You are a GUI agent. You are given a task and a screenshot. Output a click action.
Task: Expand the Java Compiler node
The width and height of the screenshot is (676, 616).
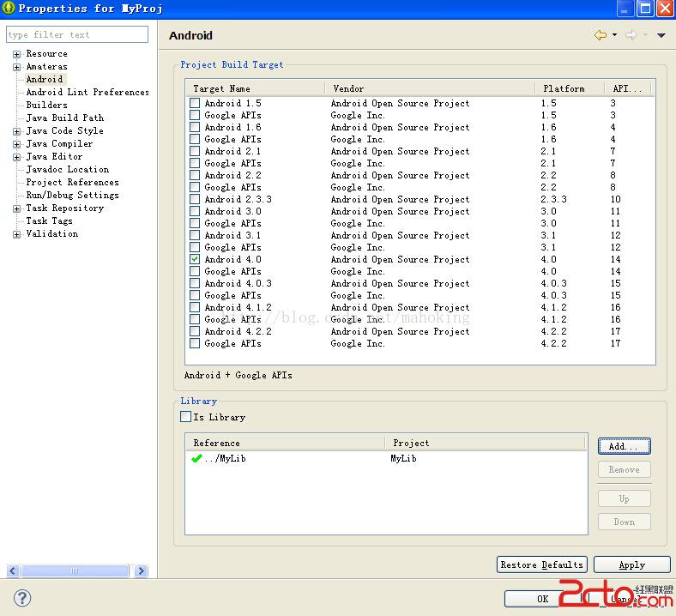16,144
